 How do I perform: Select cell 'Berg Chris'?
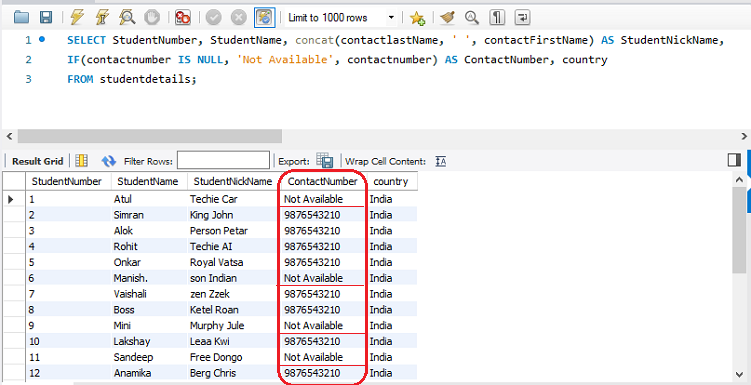tap(233, 373)
